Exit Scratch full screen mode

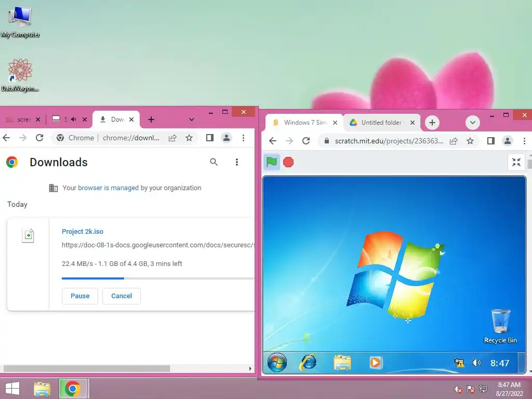pyautogui.click(x=516, y=162)
